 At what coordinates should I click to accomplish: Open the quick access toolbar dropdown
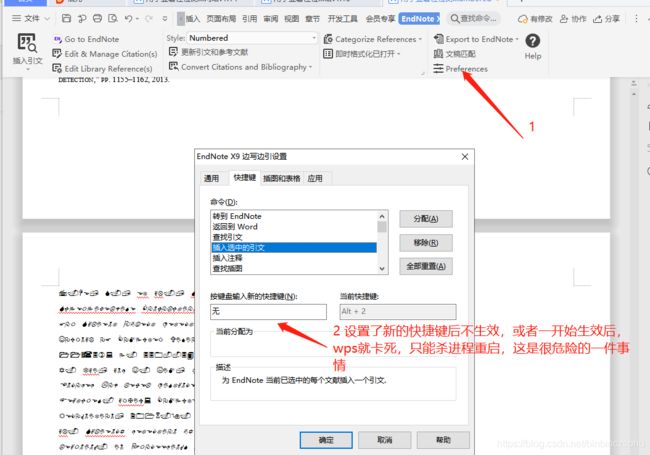coord(165,19)
